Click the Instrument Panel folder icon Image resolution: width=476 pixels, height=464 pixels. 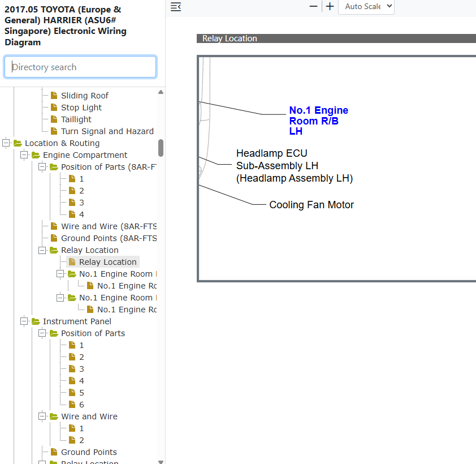36,321
